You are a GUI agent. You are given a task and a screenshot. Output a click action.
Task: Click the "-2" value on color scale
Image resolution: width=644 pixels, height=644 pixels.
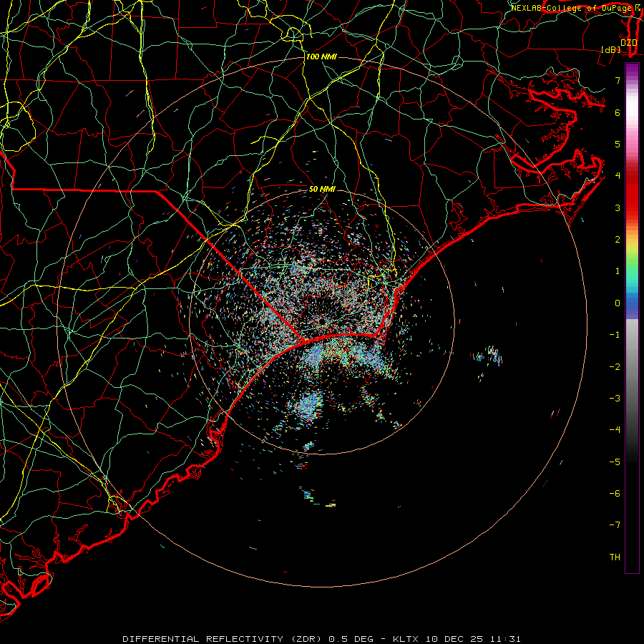point(615,367)
